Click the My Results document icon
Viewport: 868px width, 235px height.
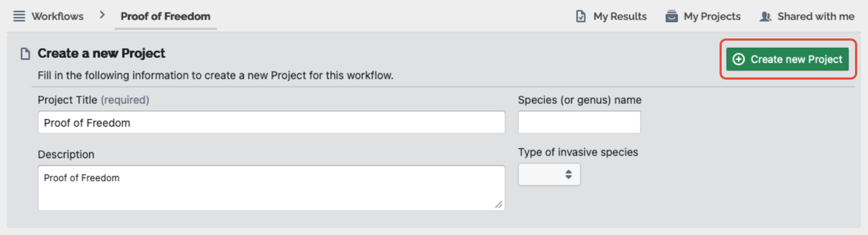tap(581, 16)
